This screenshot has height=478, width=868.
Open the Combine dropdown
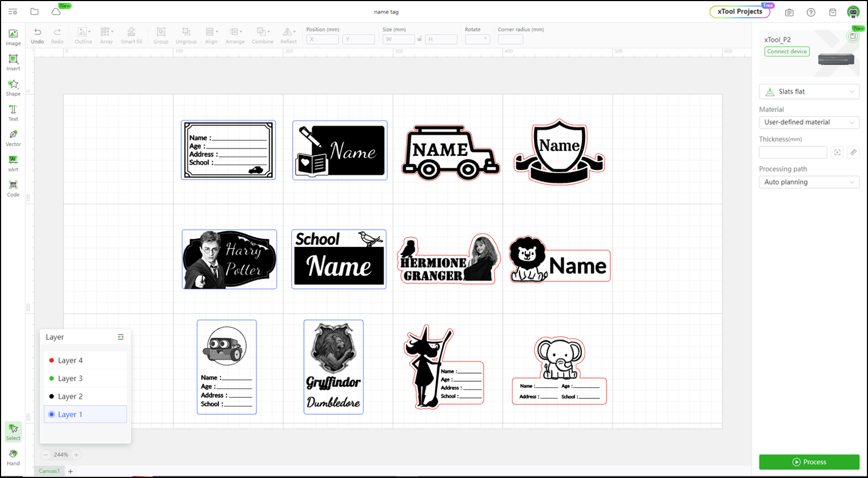pyautogui.click(x=262, y=35)
